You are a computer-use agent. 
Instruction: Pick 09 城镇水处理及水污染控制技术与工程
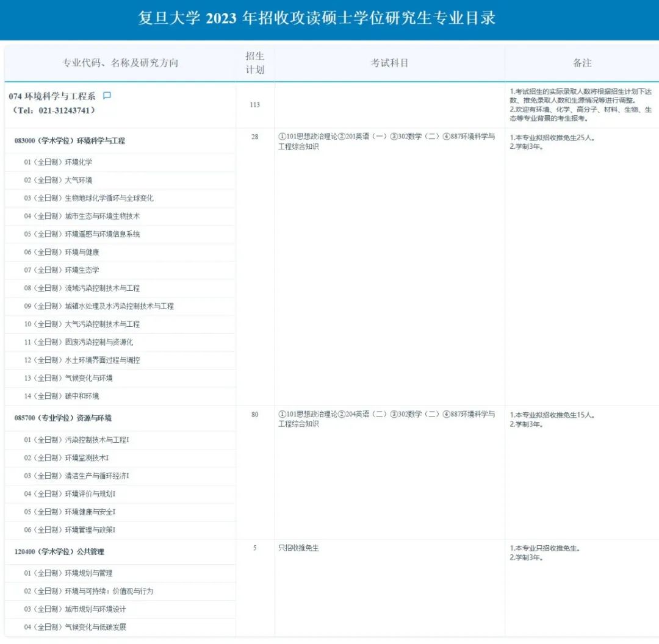click(x=99, y=306)
